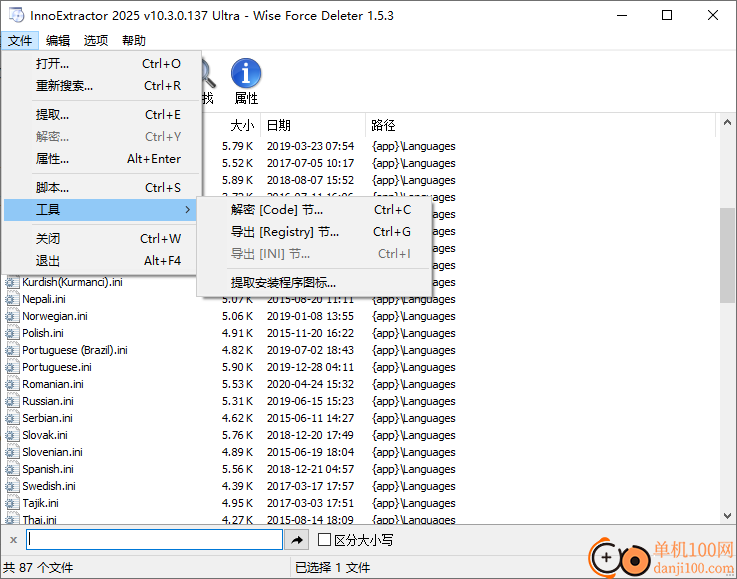
Task: Click the 4.39 K size cell
Action: pyautogui.click(x=237, y=486)
